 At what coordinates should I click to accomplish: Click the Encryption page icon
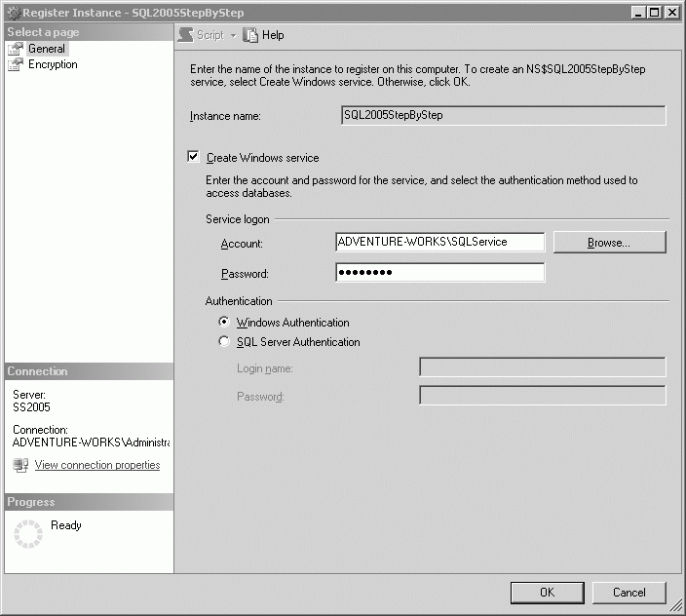(16, 64)
